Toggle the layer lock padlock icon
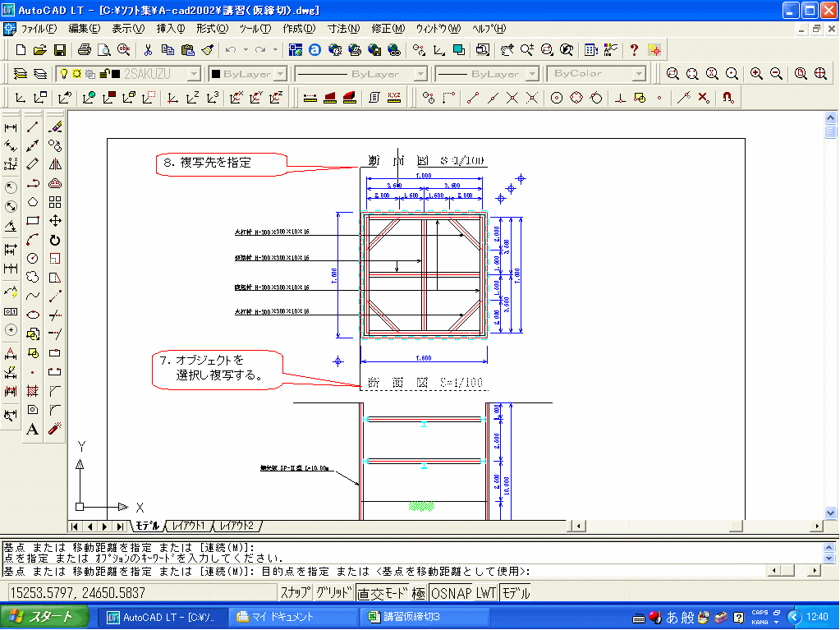 coord(104,74)
